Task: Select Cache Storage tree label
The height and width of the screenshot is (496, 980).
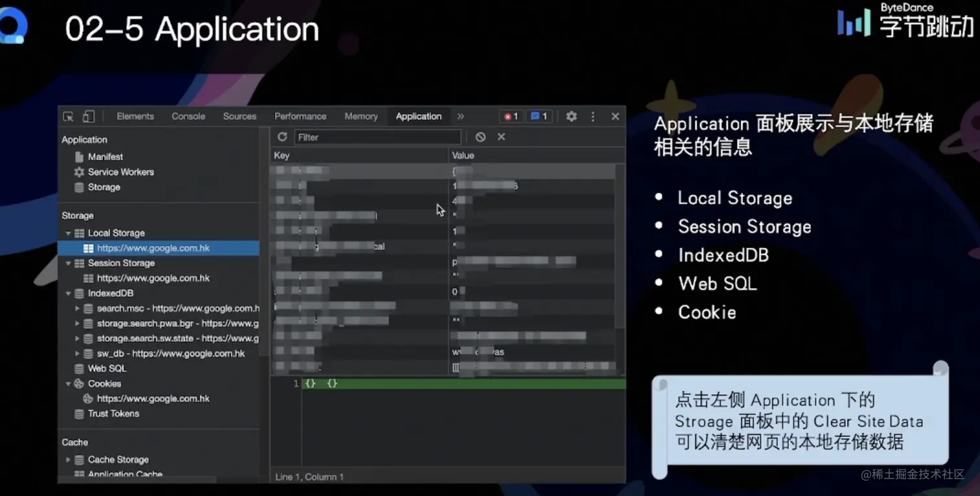Action: point(118,460)
